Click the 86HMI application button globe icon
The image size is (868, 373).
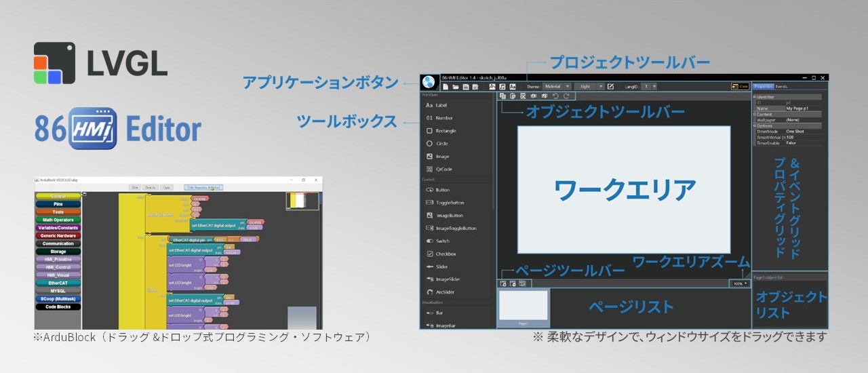429,82
